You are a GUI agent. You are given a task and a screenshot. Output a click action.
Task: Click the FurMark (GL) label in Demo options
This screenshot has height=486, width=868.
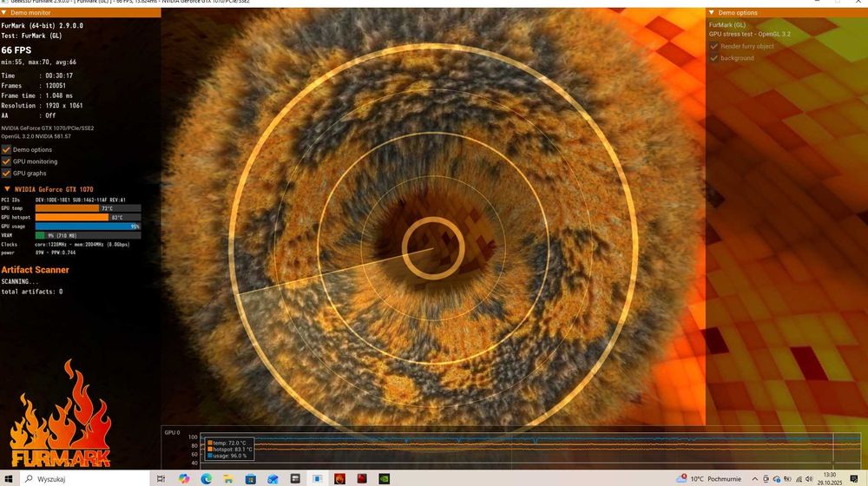tap(727, 25)
